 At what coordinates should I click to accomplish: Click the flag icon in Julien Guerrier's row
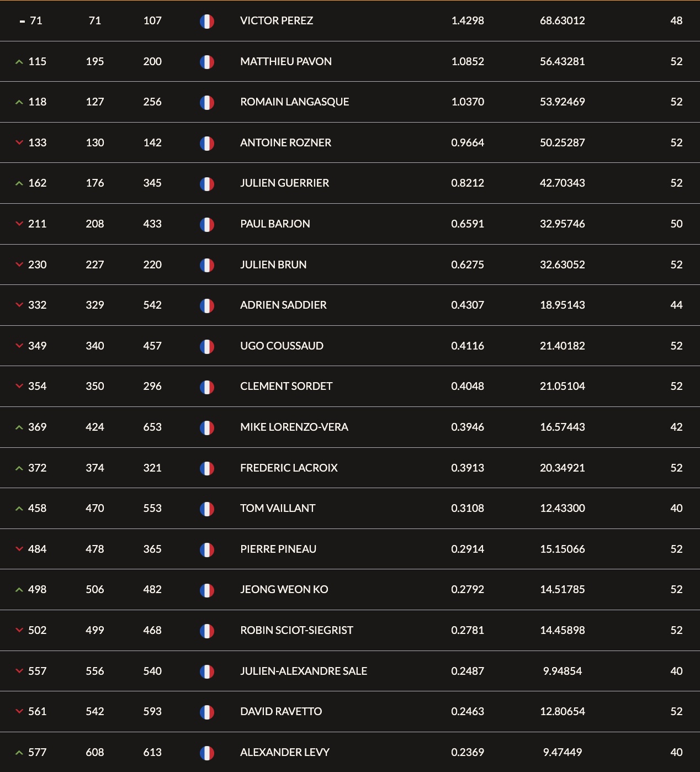click(207, 184)
